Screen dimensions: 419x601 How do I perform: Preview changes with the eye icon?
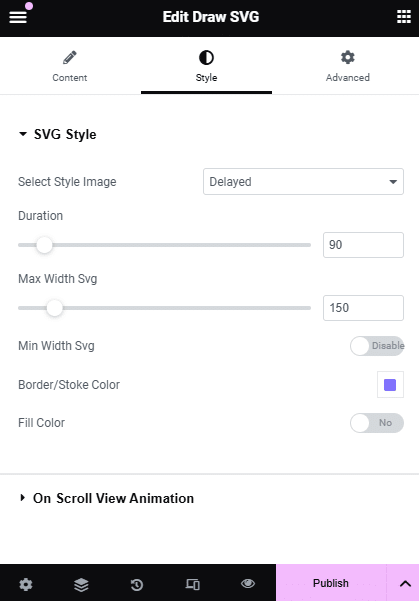pos(248,583)
